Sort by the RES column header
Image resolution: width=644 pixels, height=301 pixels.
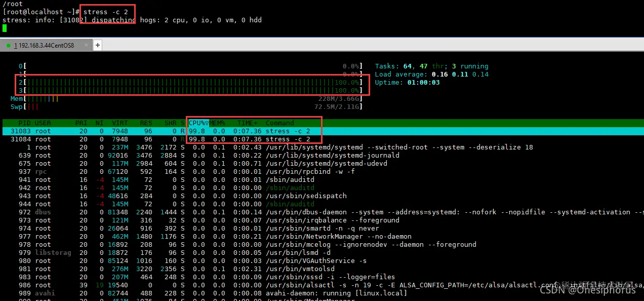pyautogui.click(x=146, y=123)
